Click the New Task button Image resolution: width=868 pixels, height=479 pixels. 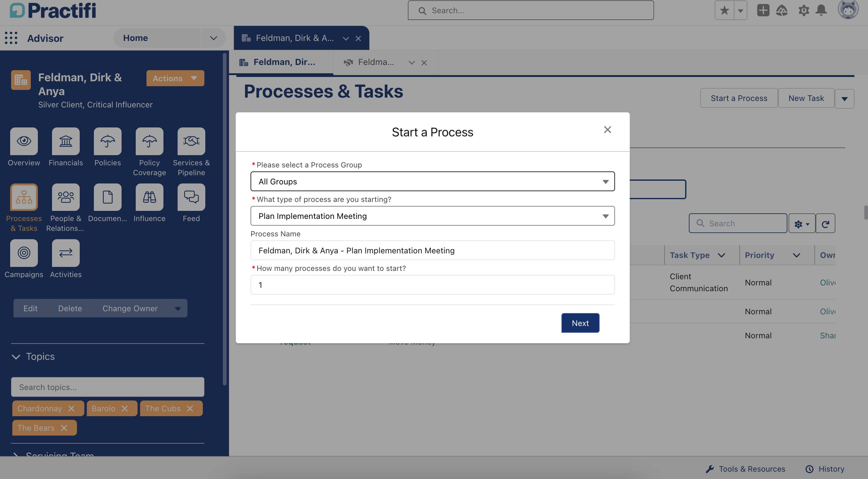coord(806,98)
